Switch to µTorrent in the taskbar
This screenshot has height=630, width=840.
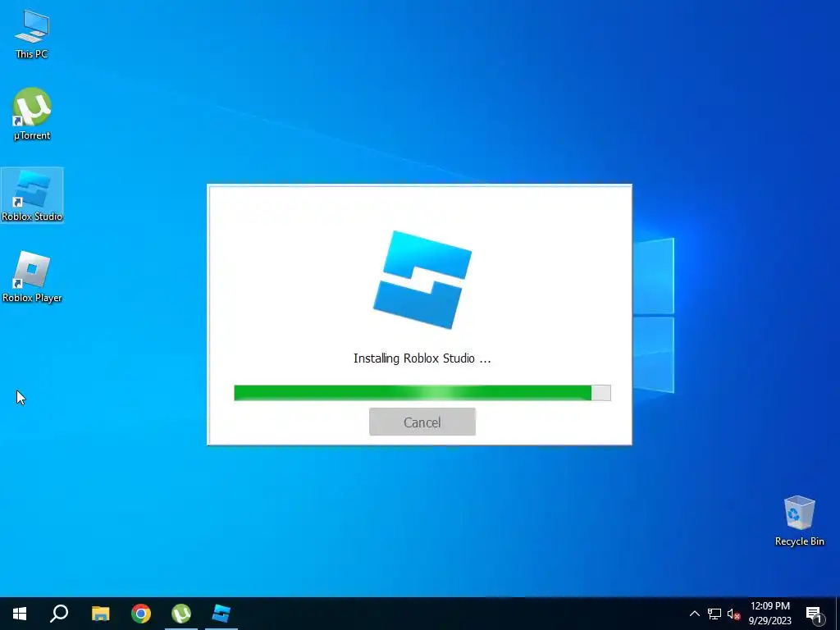181,614
